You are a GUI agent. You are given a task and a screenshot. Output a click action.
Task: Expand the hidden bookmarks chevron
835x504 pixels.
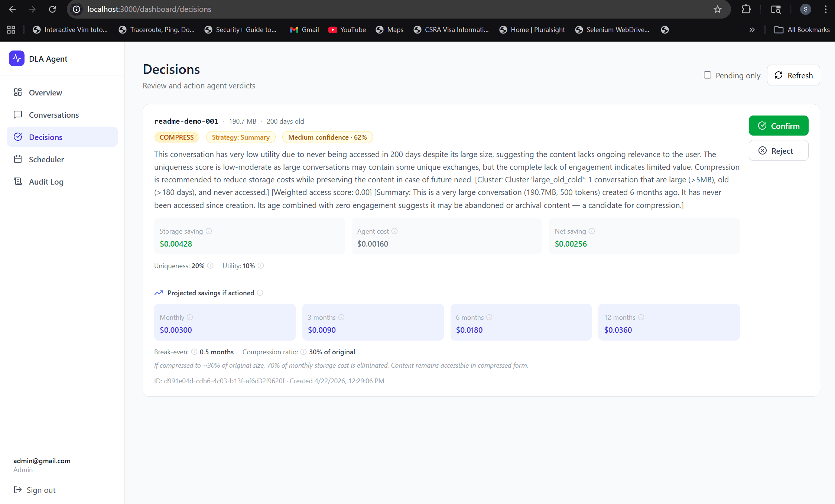(x=752, y=30)
